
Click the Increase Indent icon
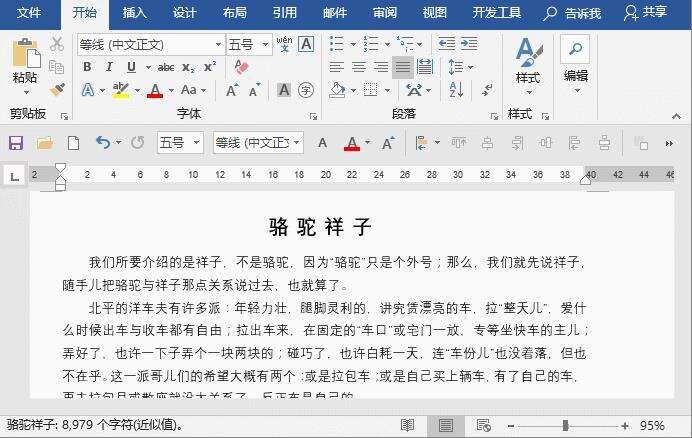[x=469, y=43]
